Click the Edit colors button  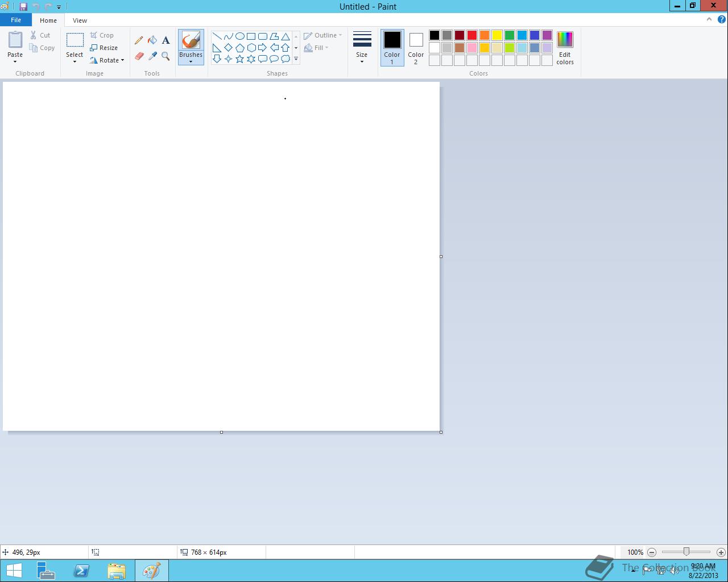pyautogui.click(x=565, y=48)
